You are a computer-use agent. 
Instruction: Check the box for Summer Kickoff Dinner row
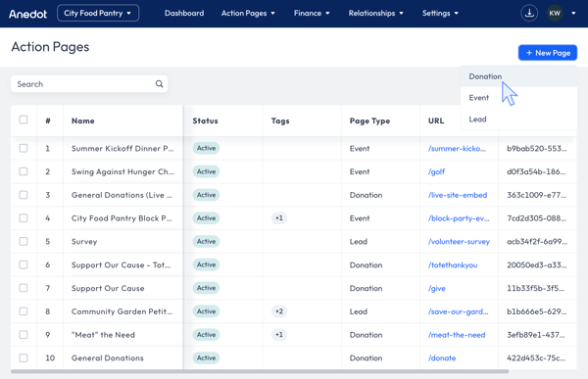(x=24, y=148)
